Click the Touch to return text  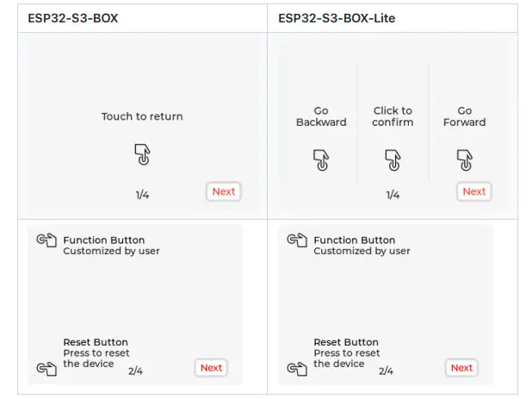(x=142, y=116)
